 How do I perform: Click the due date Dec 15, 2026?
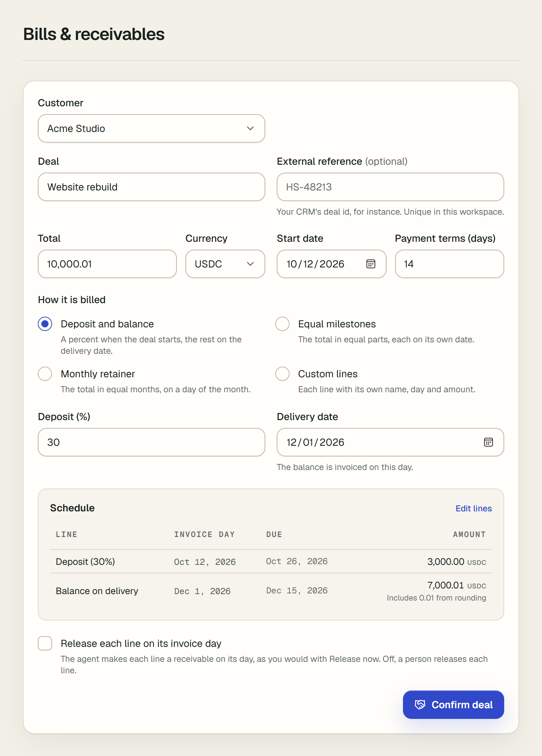(x=297, y=591)
